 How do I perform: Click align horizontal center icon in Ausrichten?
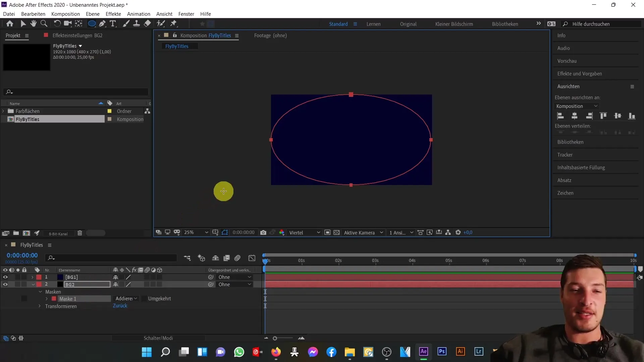(575, 116)
